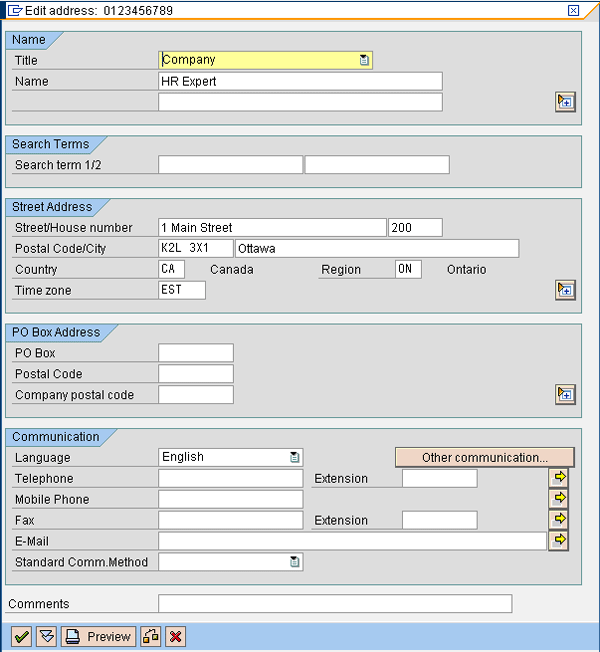Image resolution: width=600 pixels, height=652 pixels.
Task: Click the Name field containing HR Expert
Action: [300, 81]
